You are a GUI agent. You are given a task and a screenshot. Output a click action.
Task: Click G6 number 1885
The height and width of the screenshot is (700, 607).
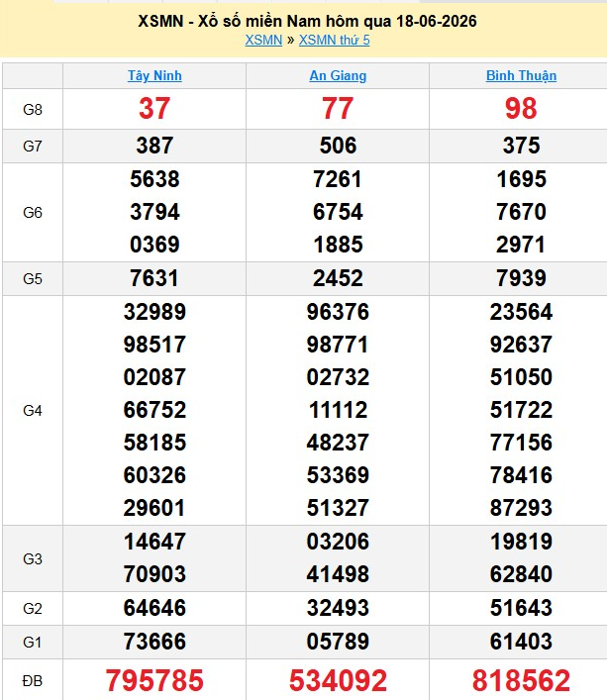pos(338,245)
